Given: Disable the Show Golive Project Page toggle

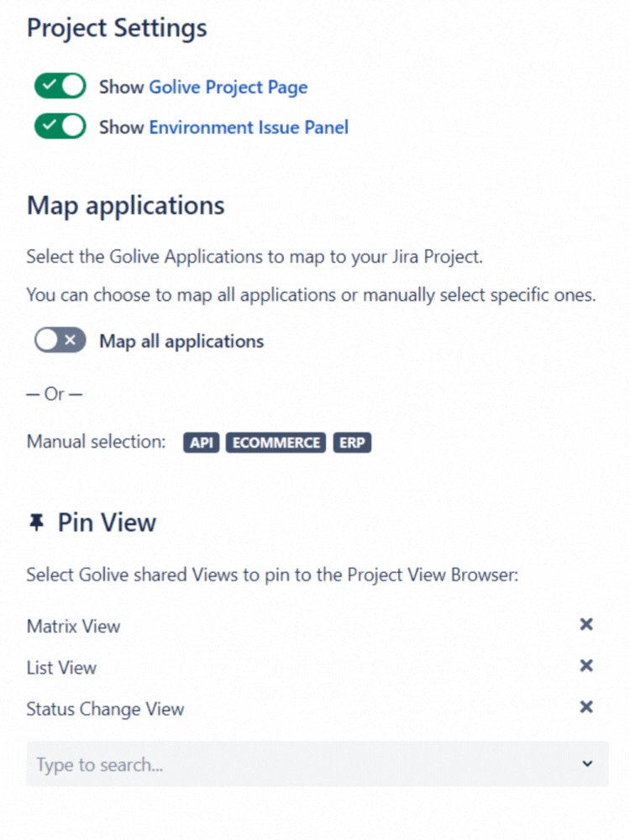Looking at the screenshot, I should coord(59,86).
